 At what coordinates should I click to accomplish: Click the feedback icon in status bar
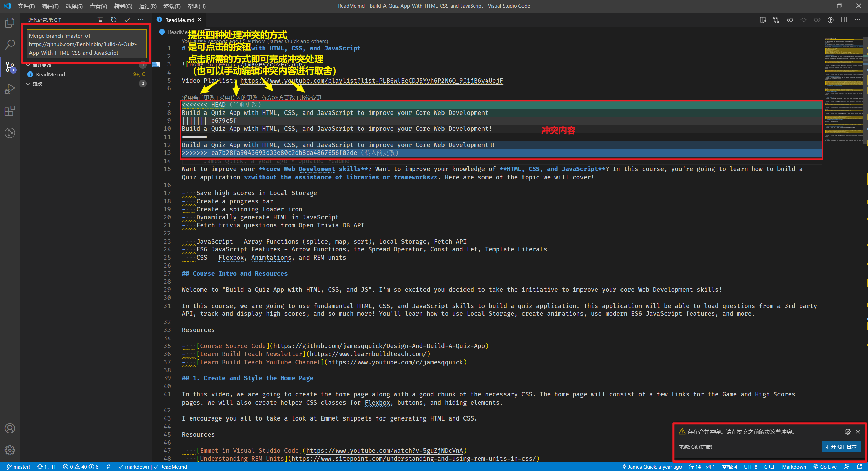coord(847,467)
